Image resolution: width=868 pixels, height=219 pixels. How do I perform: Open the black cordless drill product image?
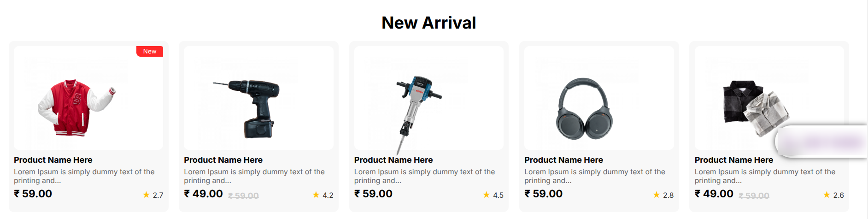coord(246,109)
